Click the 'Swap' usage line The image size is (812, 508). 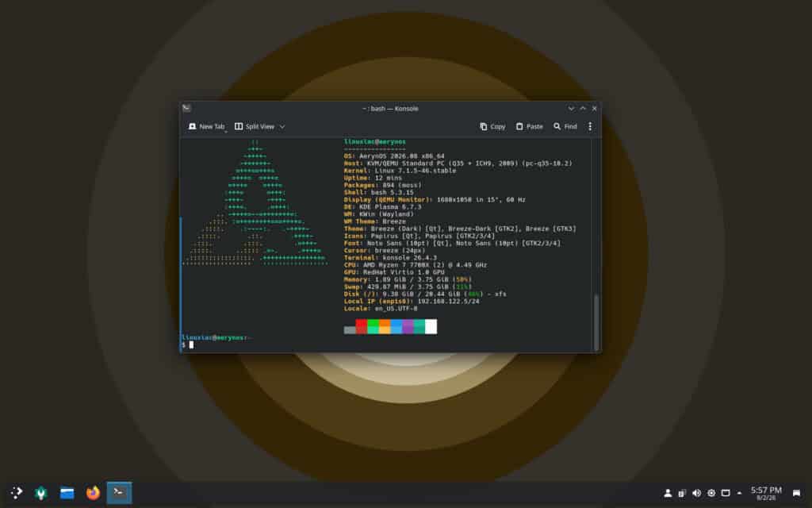click(408, 287)
